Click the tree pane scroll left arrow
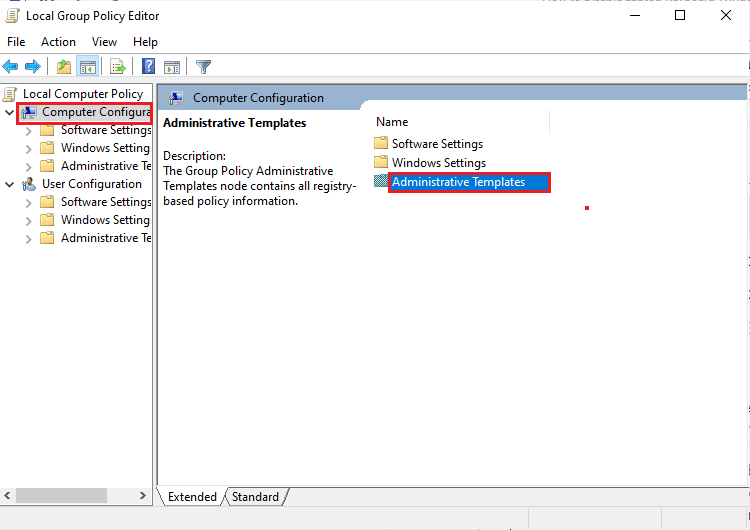The width and height of the screenshot is (750, 530). (7, 496)
